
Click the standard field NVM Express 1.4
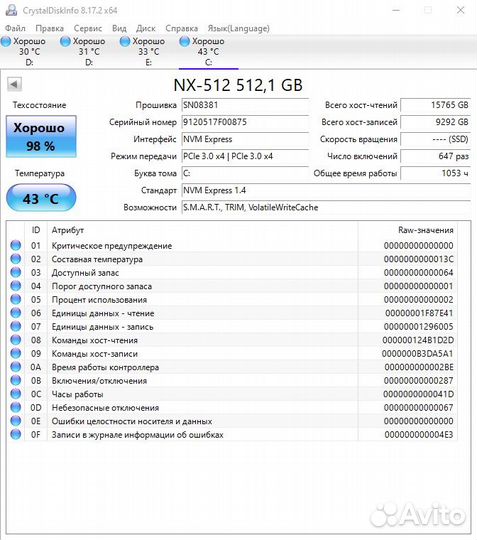[326, 190]
